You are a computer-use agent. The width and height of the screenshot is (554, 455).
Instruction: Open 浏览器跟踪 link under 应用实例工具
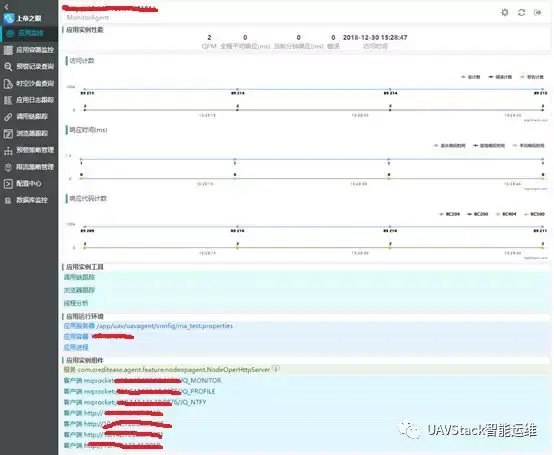point(79,290)
